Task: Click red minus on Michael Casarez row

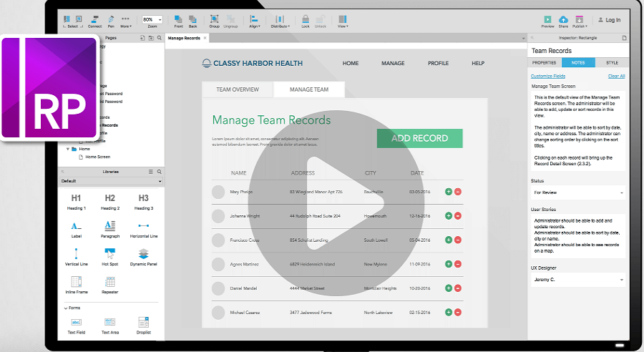Action: pyautogui.click(x=458, y=312)
